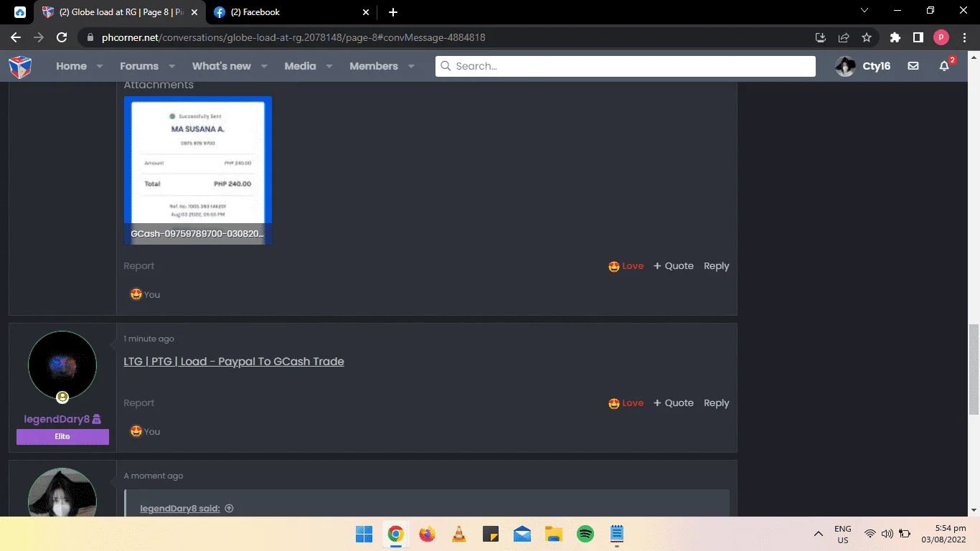Open the GCash receipt attachment thumbnail
The width and height of the screenshot is (980, 551).
198,170
